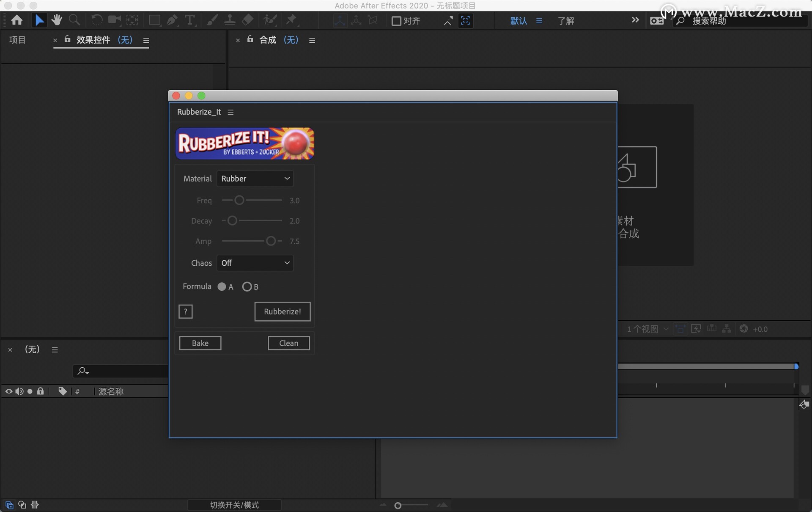
Task: Open the Rubberize_It panel menu
Action: [x=230, y=112]
